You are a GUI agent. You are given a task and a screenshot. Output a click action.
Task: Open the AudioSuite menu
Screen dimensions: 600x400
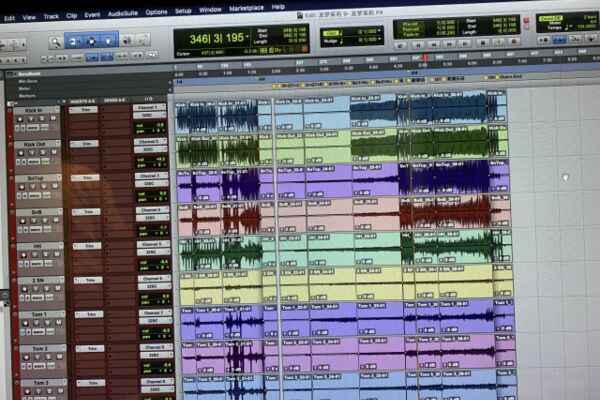click(122, 13)
